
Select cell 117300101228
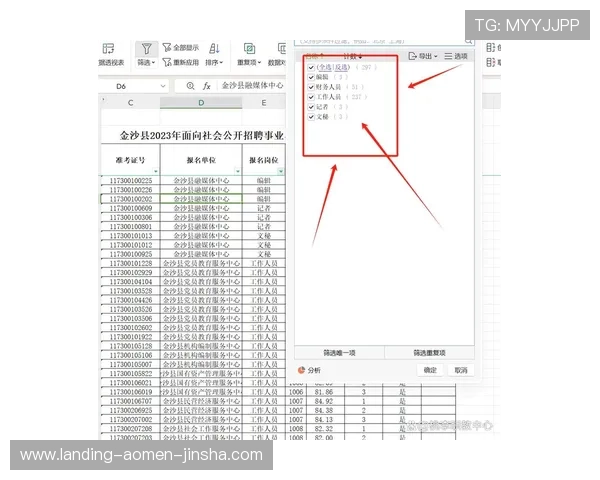(130, 263)
